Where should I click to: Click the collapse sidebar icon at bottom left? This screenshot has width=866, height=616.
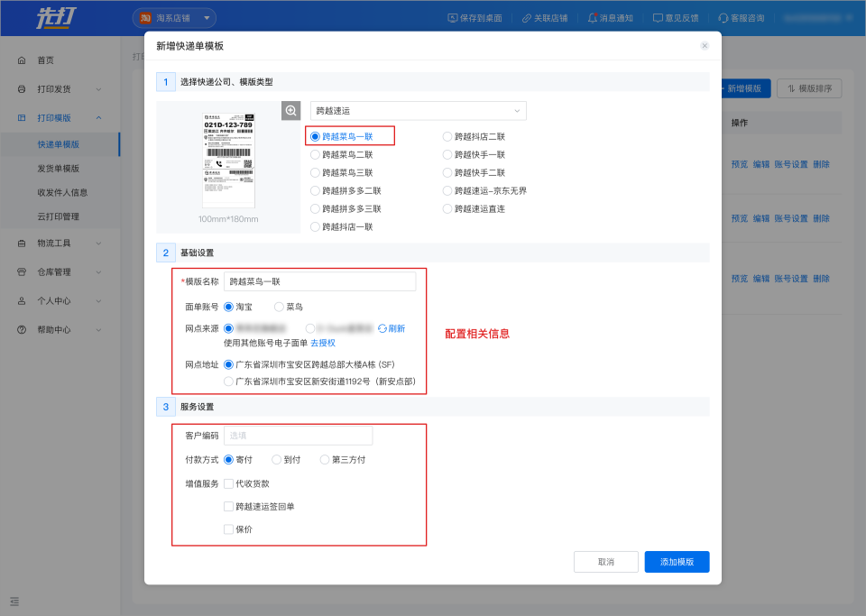(x=14, y=602)
